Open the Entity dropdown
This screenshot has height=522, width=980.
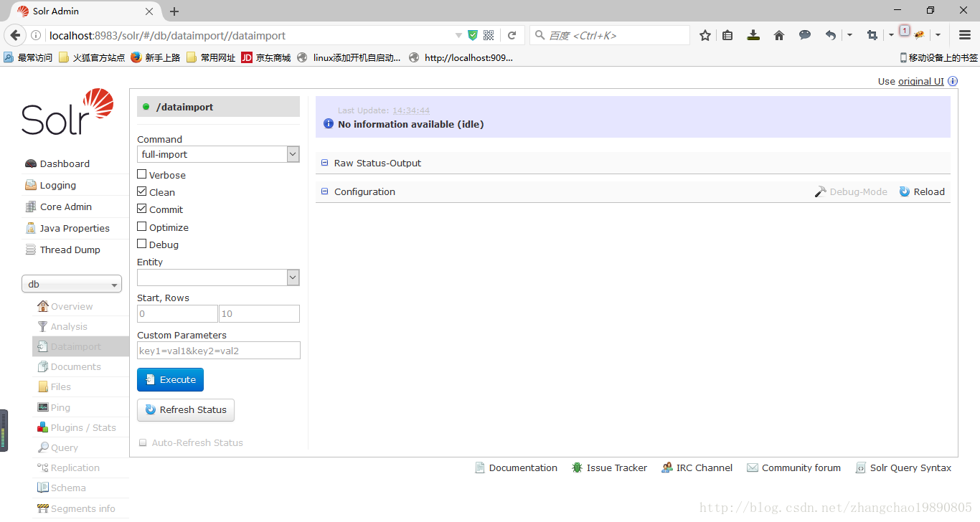click(218, 277)
